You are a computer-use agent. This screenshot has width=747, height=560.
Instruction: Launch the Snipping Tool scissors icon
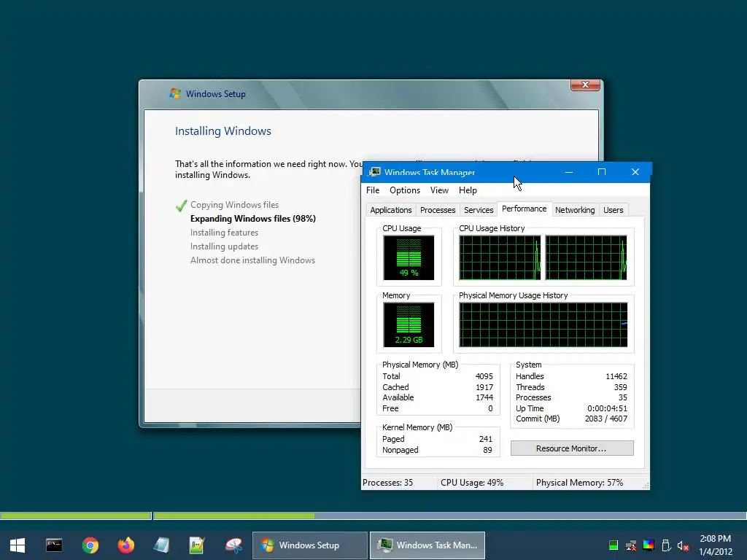coord(233,545)
